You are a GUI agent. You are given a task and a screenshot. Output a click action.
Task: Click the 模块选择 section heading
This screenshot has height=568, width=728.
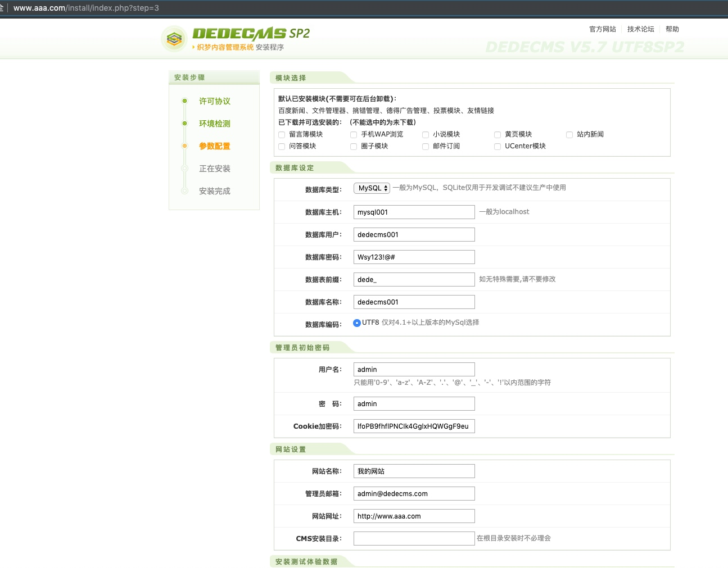[291, 78]
